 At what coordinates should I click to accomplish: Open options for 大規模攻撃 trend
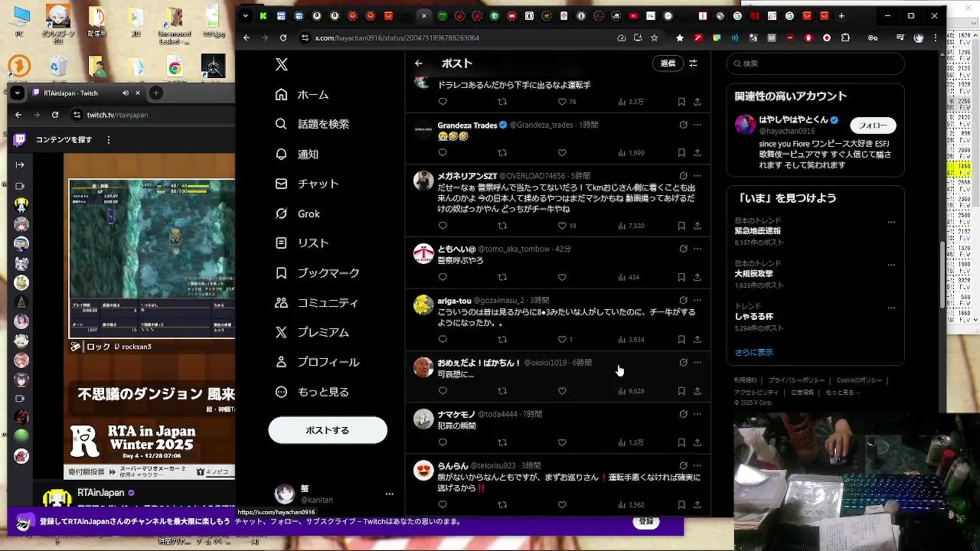(891, 265)
